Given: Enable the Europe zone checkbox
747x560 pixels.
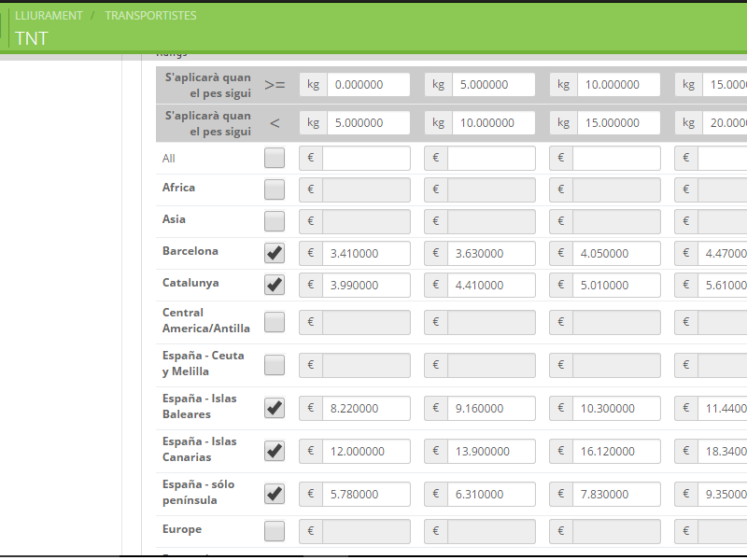Looking at the screenshot, I should click(x=275, y=531).
